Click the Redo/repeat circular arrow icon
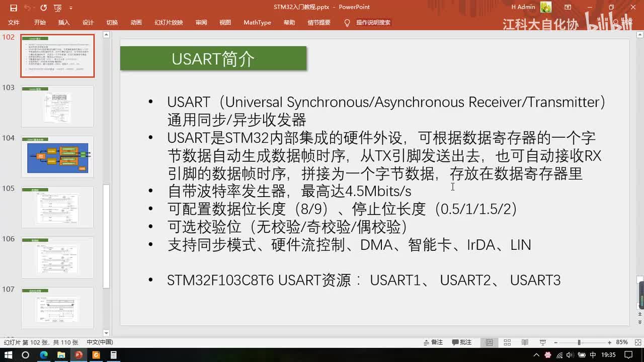 tap(43, 8)
